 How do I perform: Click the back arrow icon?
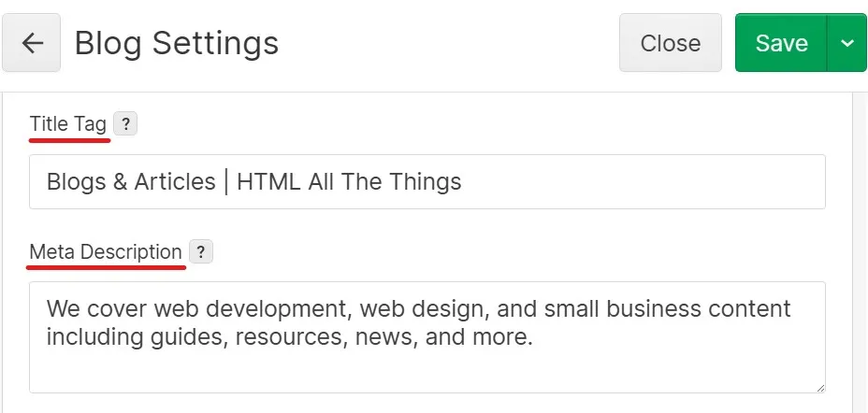tap(32, 43)
